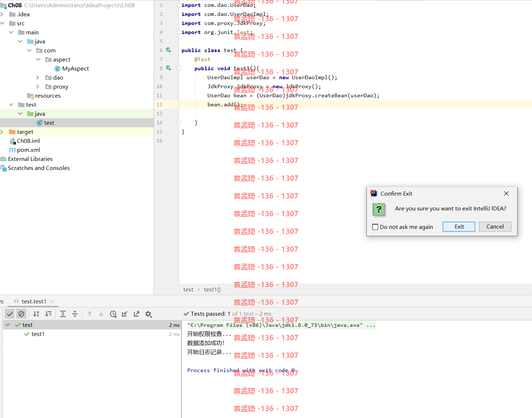Image resolution: width=532 pixels, height=418 pixels.
Task: Close the test.test1 run tab
Action: [52, 301]
